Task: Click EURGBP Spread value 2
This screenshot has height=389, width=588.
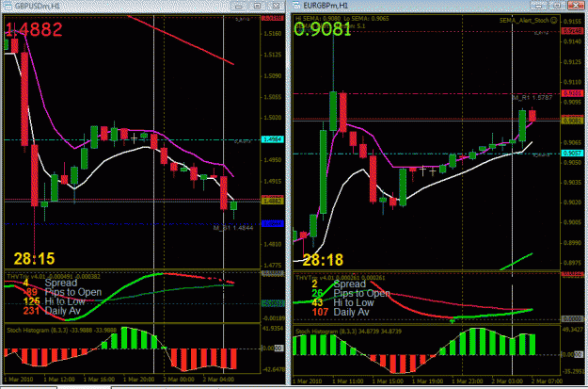Action: (x=315, y=284)
